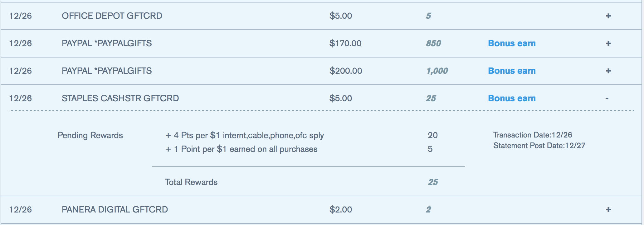The image size is (644, 225).
Task: Click the $170.00 transaction amount
Action: [x=345, y=43]
